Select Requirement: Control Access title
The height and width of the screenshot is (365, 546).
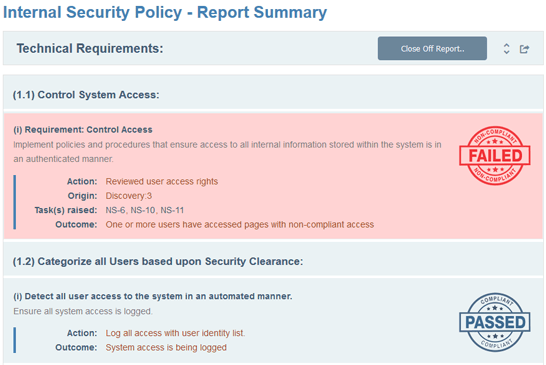click(83, 130)
